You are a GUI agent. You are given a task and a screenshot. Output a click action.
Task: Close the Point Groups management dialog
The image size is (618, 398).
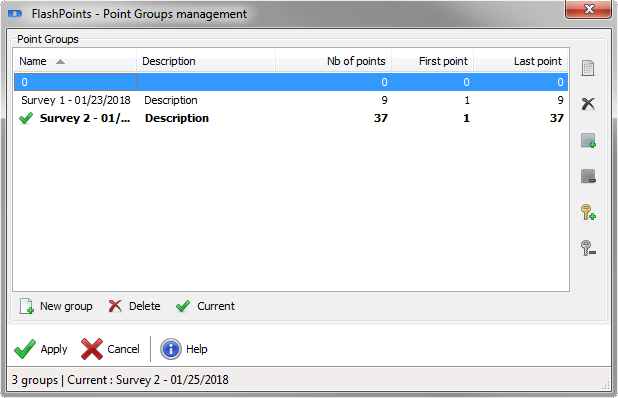pyautogui.click(x=589, y=9)
